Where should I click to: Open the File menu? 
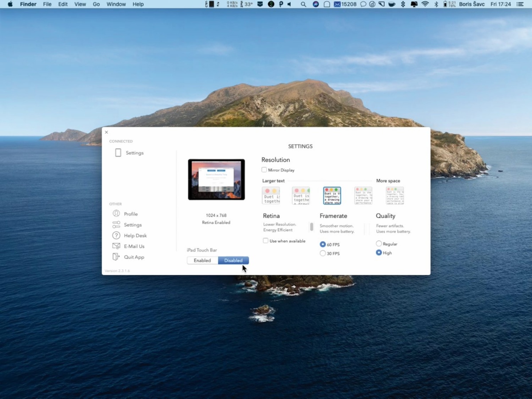click(x=47, y=4)
